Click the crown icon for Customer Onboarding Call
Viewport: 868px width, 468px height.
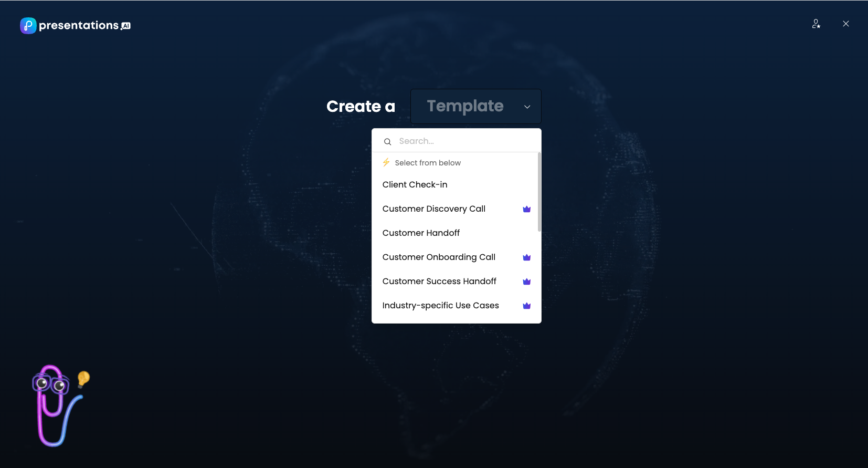click(527, 257)
